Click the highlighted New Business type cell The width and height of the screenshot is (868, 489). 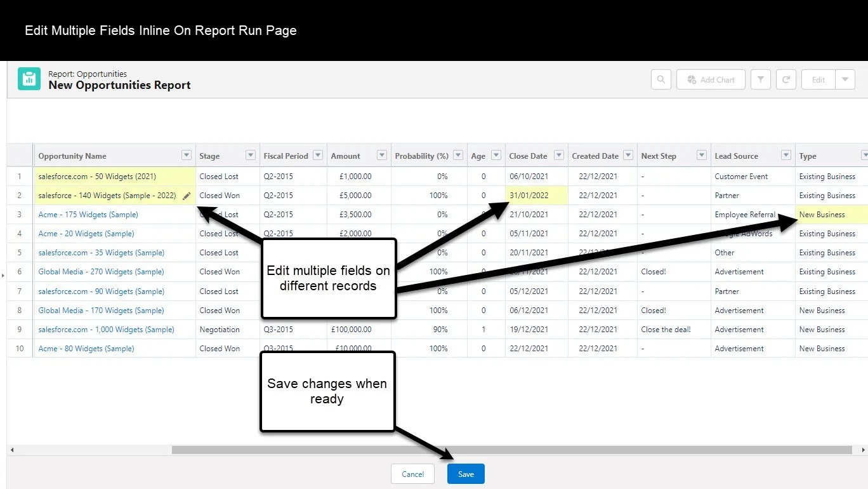tap(832, 215)
